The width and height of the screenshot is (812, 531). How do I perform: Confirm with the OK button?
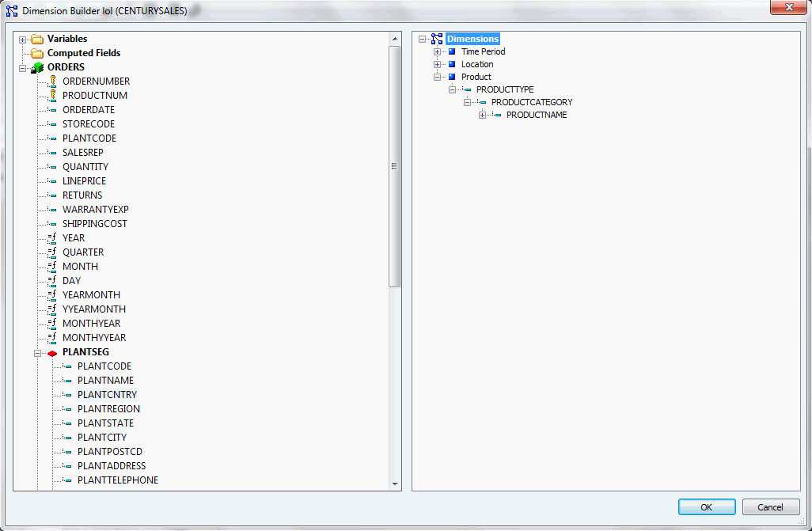click(707, 507)
